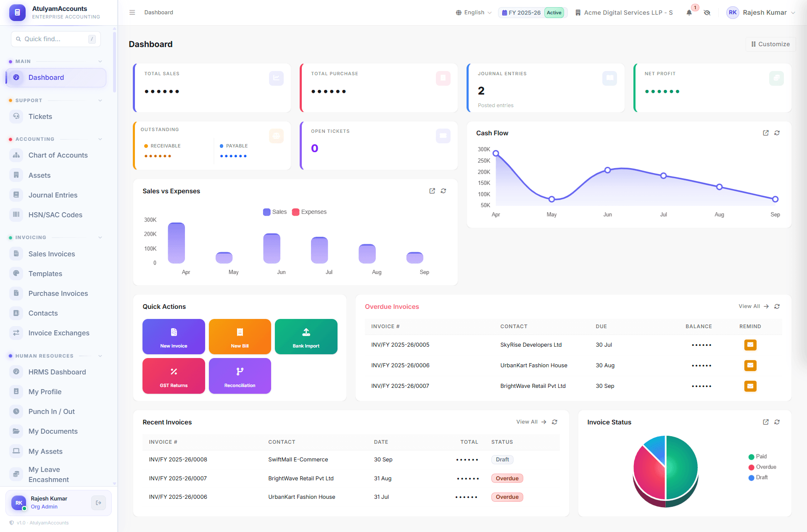
Task: Open Punch In / Out in sidebar
Action: pyautogui.click(x=56, y=411)
